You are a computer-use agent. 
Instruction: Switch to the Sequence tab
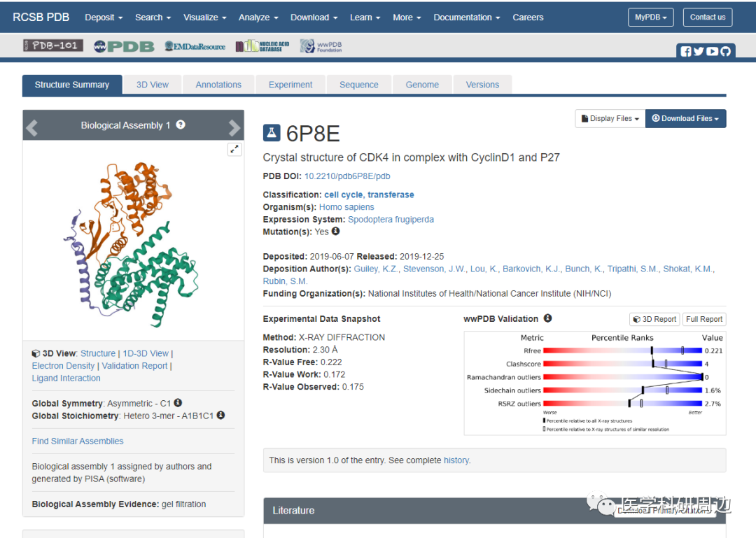coord(358,85)
